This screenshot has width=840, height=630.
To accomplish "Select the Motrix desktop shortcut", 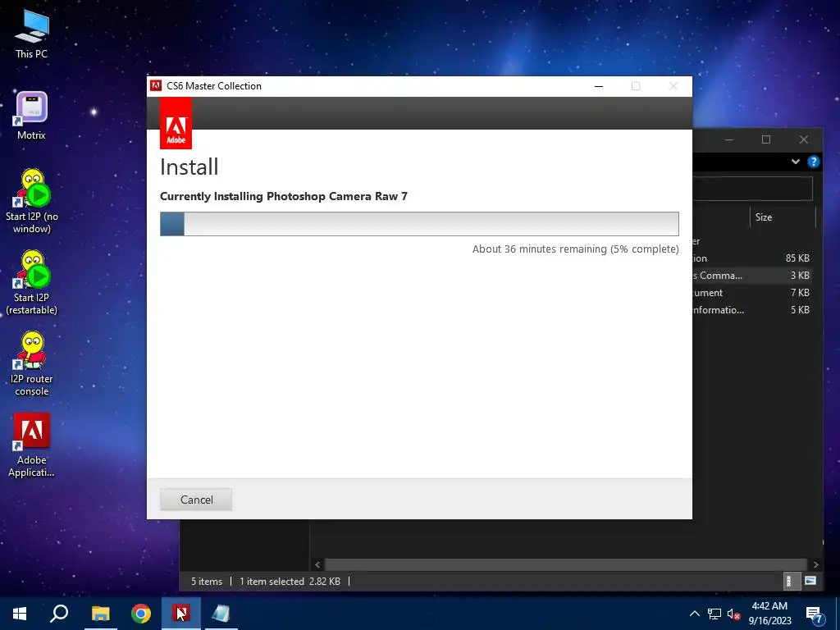I will pyautogui.click(x=32, y=116).
